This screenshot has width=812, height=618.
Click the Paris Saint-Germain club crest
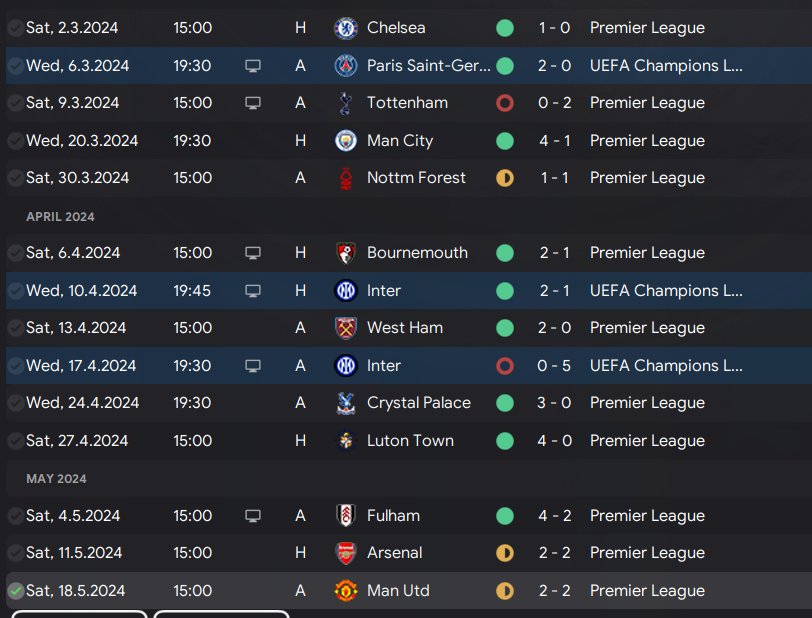[346, 66]
